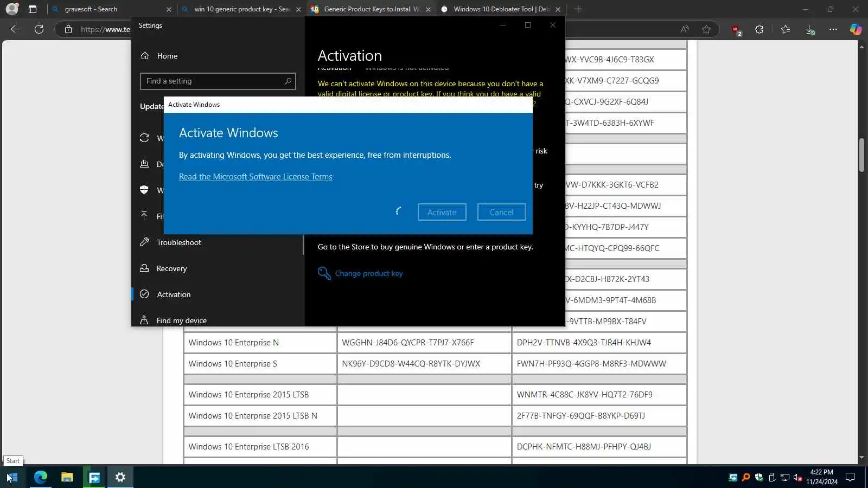The image size is (868, 488).
Task: Click the web page vertical scrollbar thumb
Action: tap(861, 156)
